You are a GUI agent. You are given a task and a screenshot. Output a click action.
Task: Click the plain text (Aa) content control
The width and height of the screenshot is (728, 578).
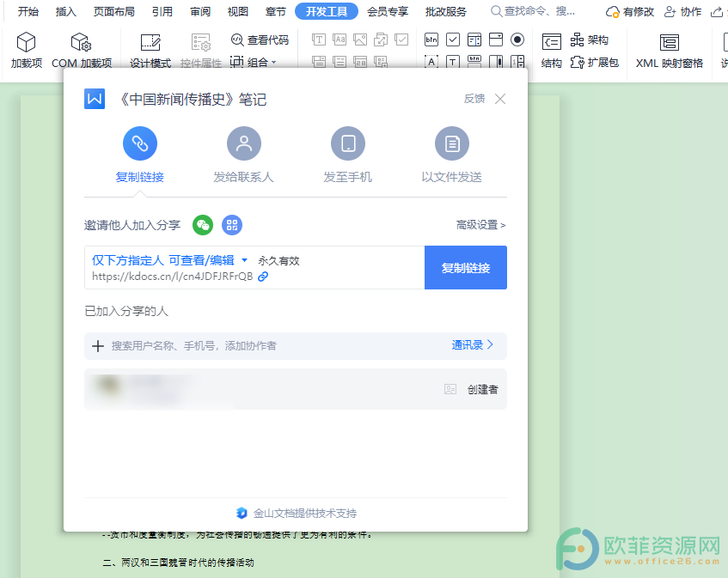340,40
